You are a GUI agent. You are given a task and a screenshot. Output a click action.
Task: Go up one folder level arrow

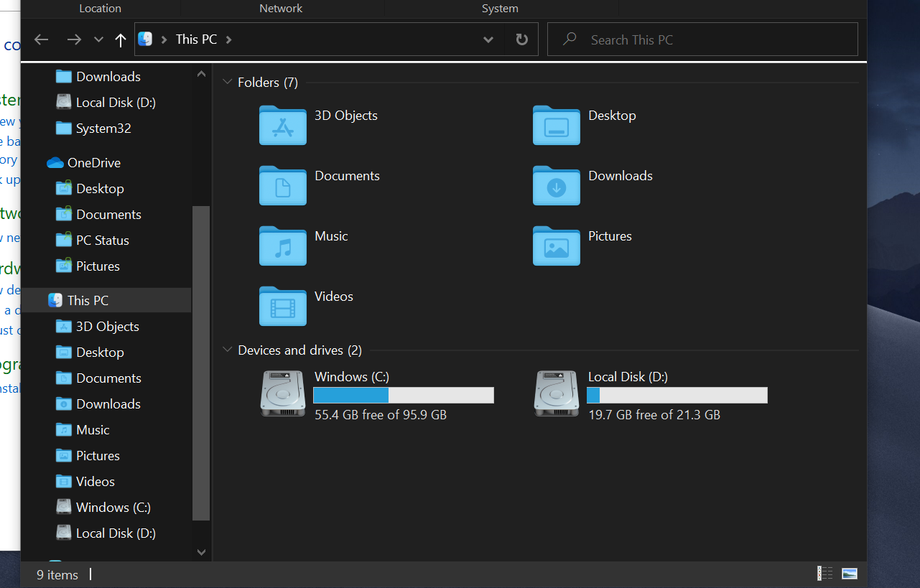[x=121, y=40]
